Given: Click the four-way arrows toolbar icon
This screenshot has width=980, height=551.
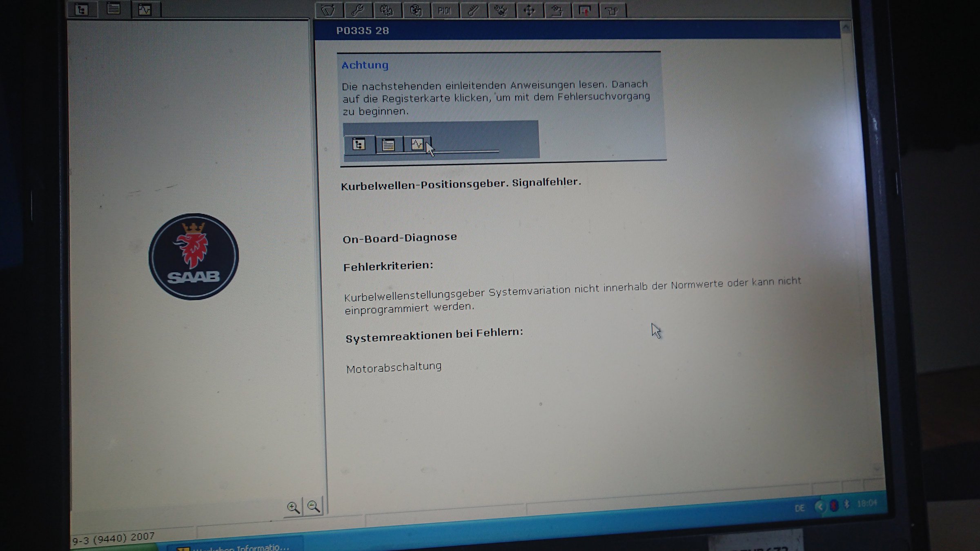Looking at the screenshot, I should coord(529,10).
